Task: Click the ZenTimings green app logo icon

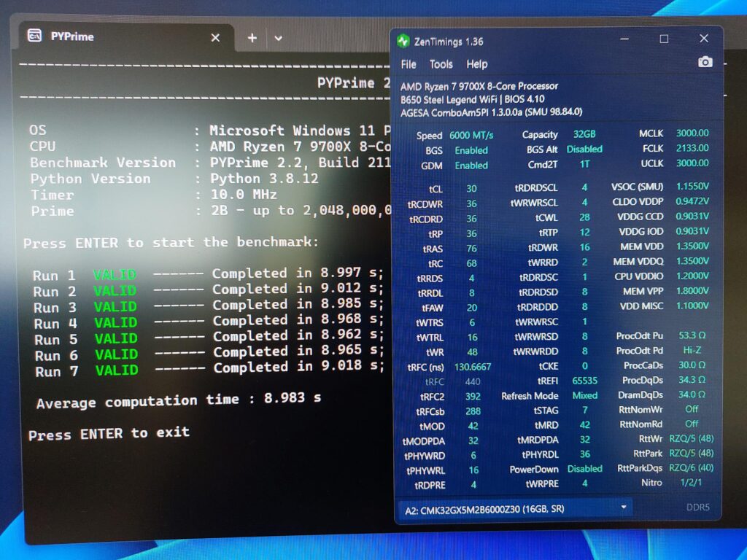Action: (x=403, y=41)
